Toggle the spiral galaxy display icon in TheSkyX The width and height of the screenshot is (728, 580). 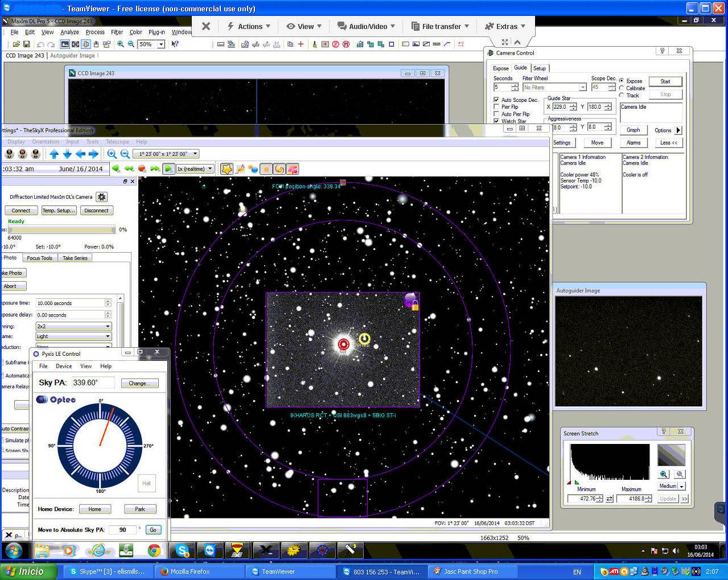coord(279,169)
